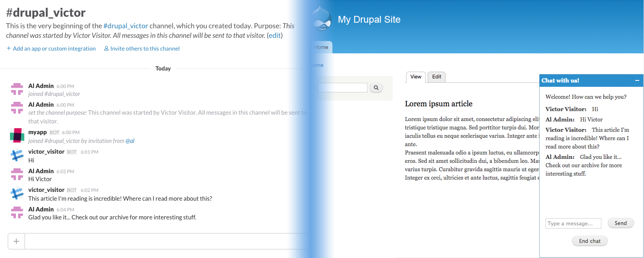Click myapp bot avatar
The height and width of the screenshot is (258, 644).
pos(17,135)
